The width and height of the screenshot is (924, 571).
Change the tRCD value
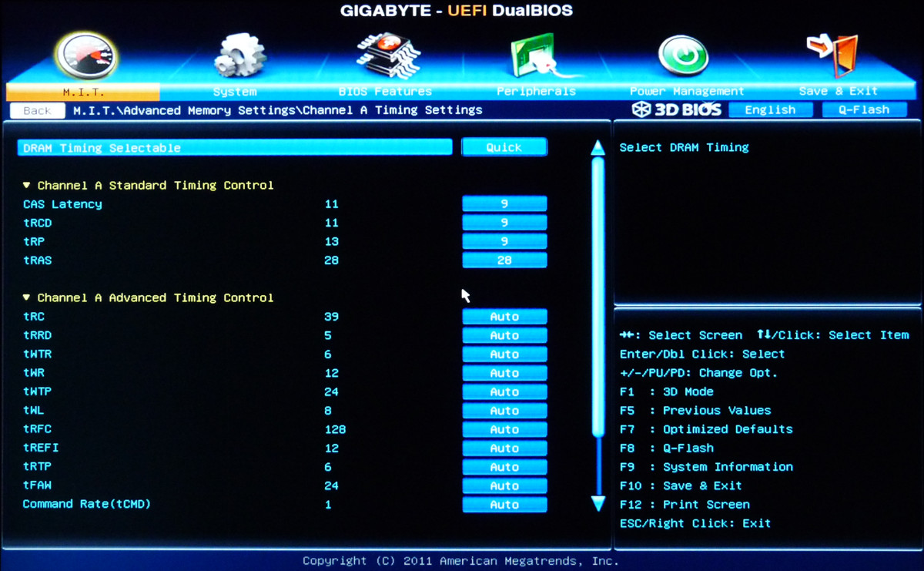point(504,223)
